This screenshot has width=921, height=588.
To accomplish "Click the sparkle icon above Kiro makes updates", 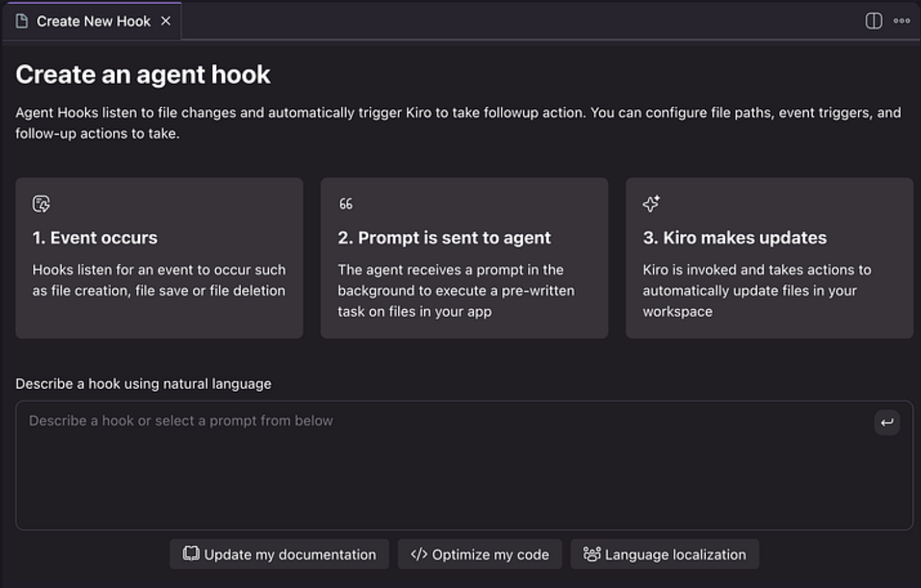I will (x=651, y=203).
